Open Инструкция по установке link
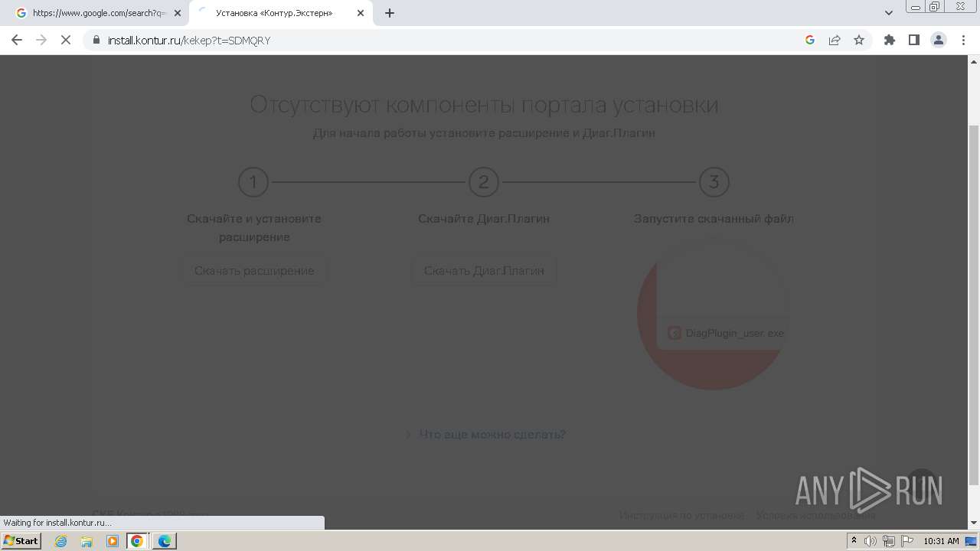 (x=681, y=515)
